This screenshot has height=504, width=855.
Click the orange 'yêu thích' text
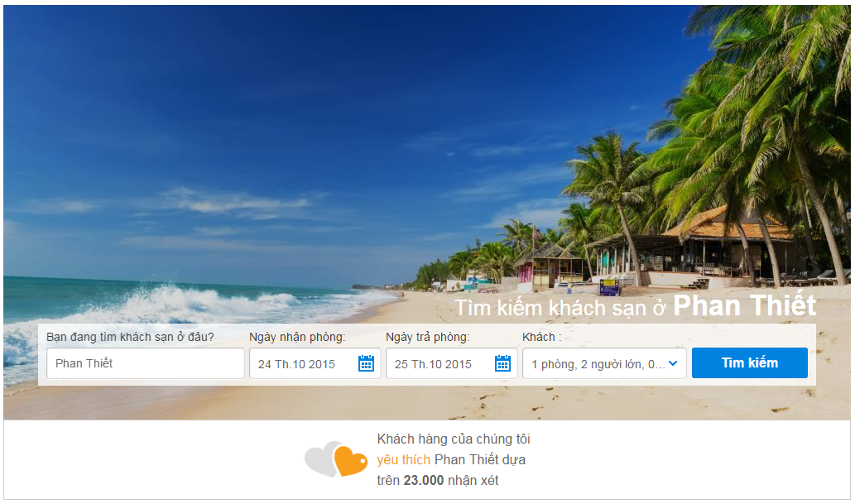tap(404, 460)
